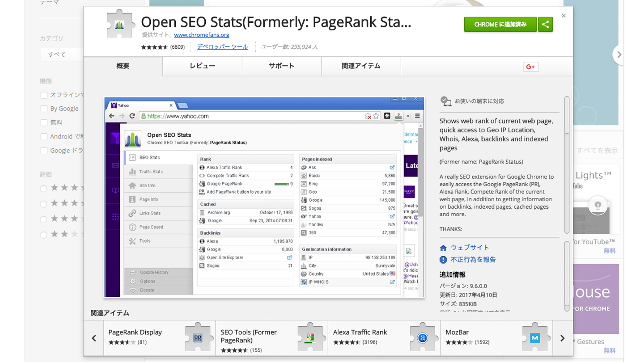
Task: Toggle the オフライン checkbox in background page
Action: (x=44, y=95)
